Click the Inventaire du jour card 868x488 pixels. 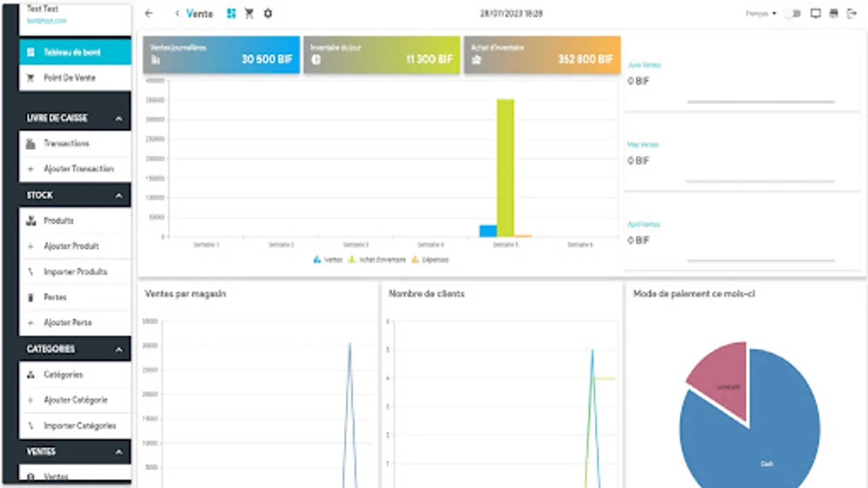pos(382,55)
